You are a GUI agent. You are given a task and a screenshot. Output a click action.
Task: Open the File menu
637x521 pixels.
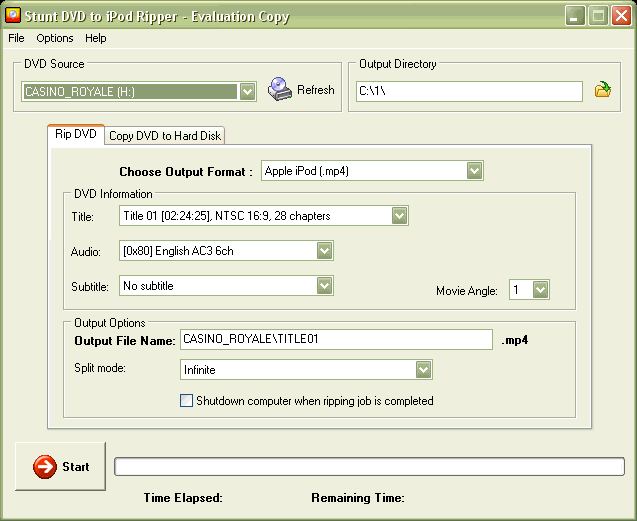point(16,38)
